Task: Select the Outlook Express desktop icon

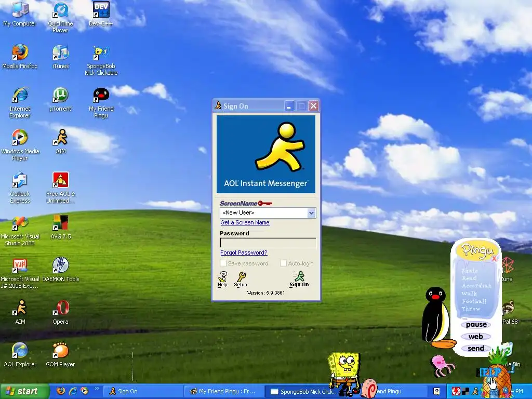Action: click(x=20, y=188)
